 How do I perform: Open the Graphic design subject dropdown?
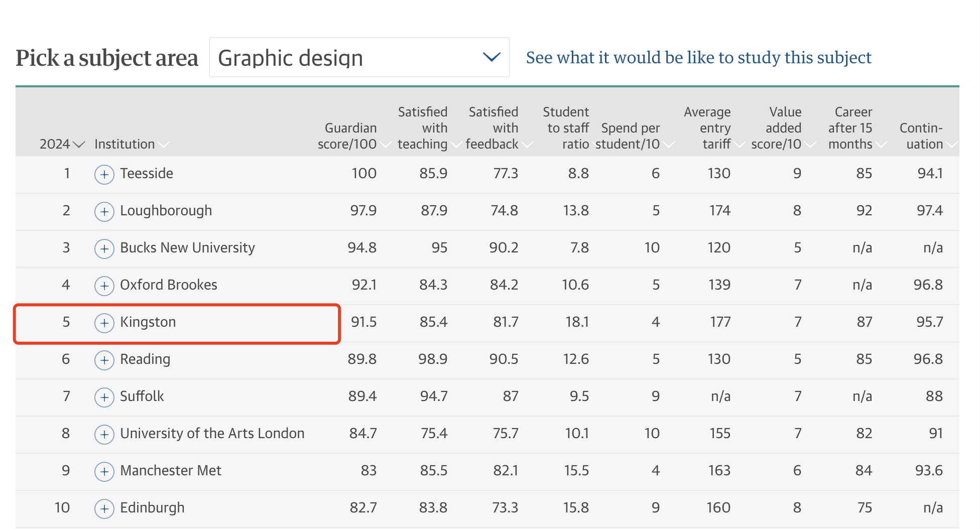click(359, 57)
